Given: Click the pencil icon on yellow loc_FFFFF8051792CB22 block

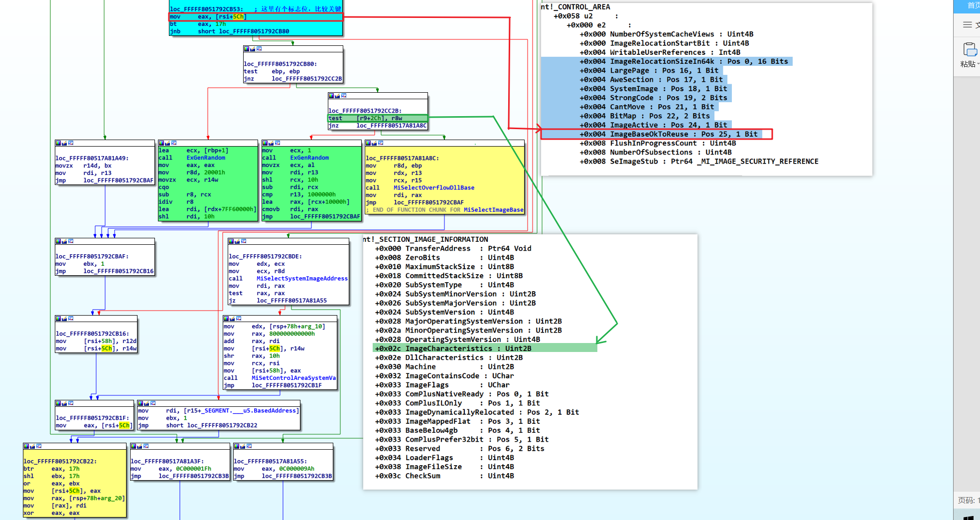Looking at the screenshot, I should [x=32, y=446].
